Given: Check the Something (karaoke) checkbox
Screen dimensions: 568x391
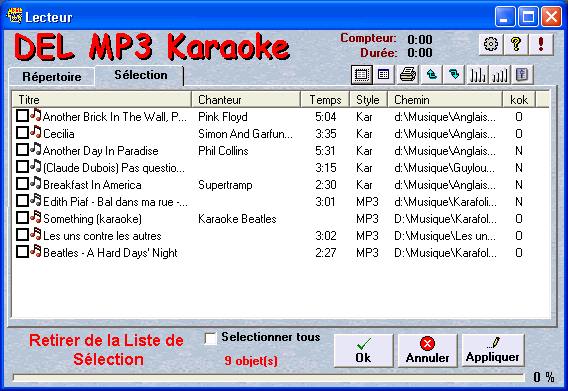Looking at the screenshot, I should (22, 218).
